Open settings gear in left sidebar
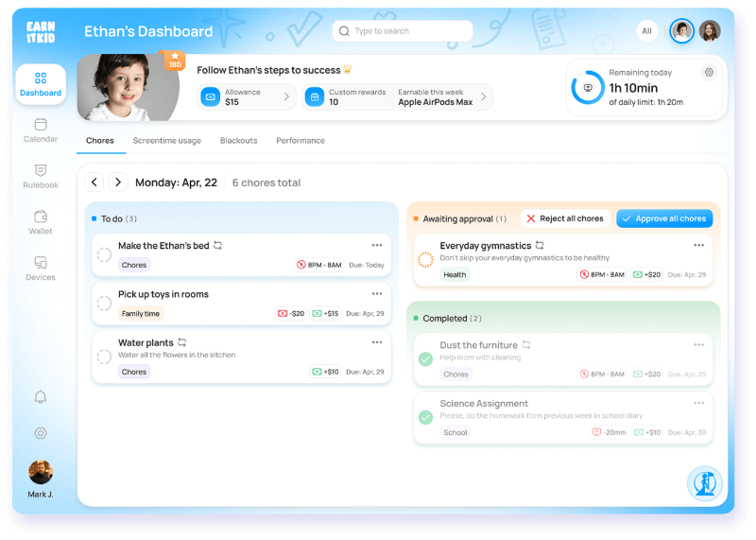This screenshot has width=756, height=540. pyautogui.click(x=41, y=433)
